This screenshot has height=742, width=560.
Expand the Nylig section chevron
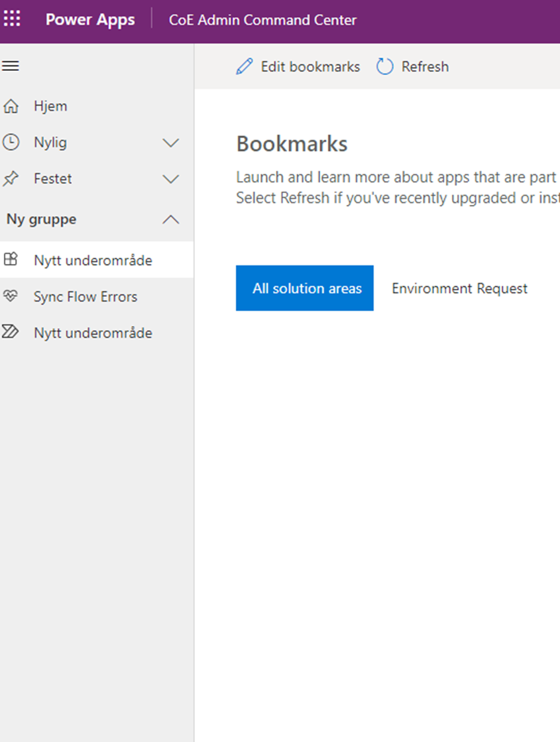point(171,143)
